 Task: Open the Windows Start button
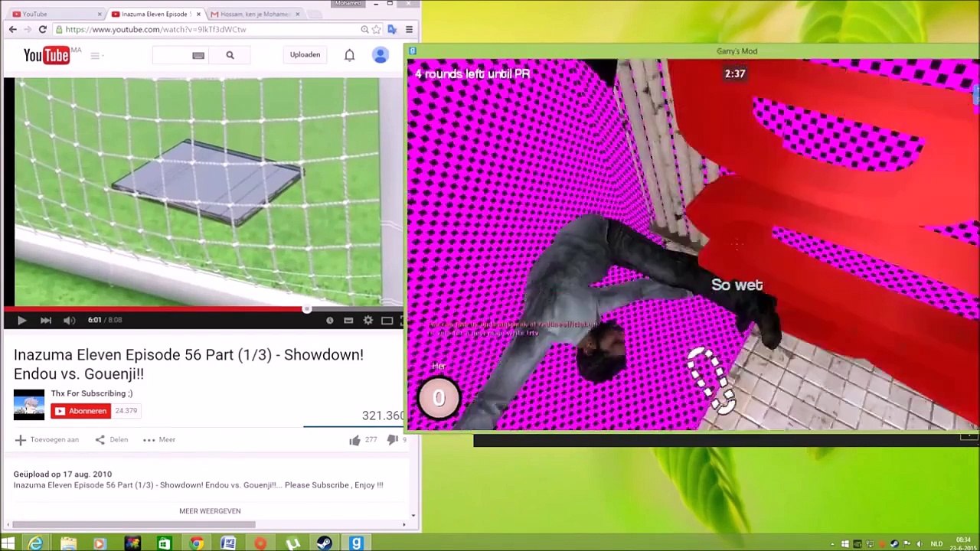point(8,543)
